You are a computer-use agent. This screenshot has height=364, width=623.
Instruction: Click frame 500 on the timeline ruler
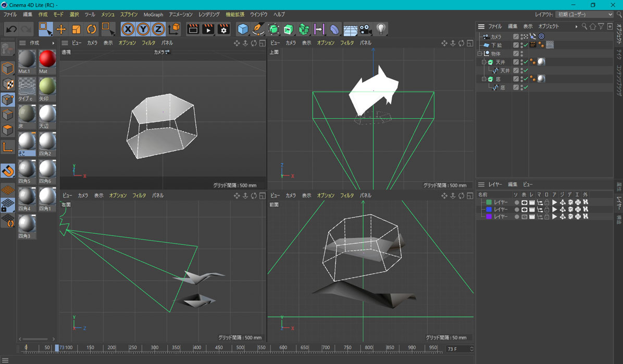[240, 348]
